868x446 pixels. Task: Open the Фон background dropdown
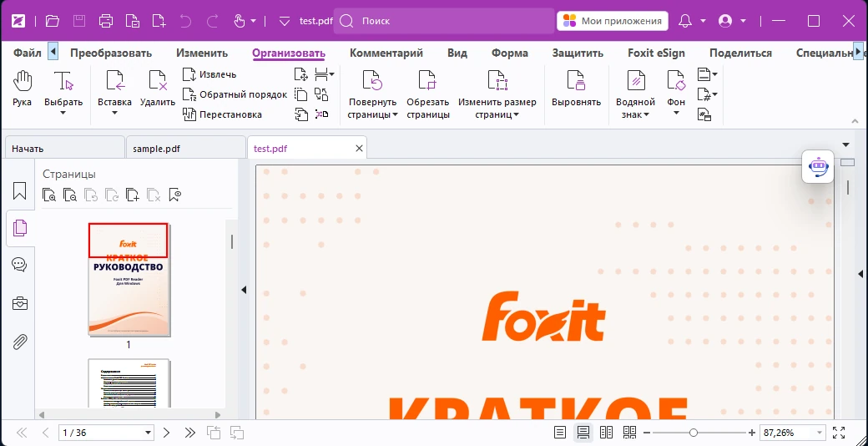pyautogui.click(x=676, y=113)
